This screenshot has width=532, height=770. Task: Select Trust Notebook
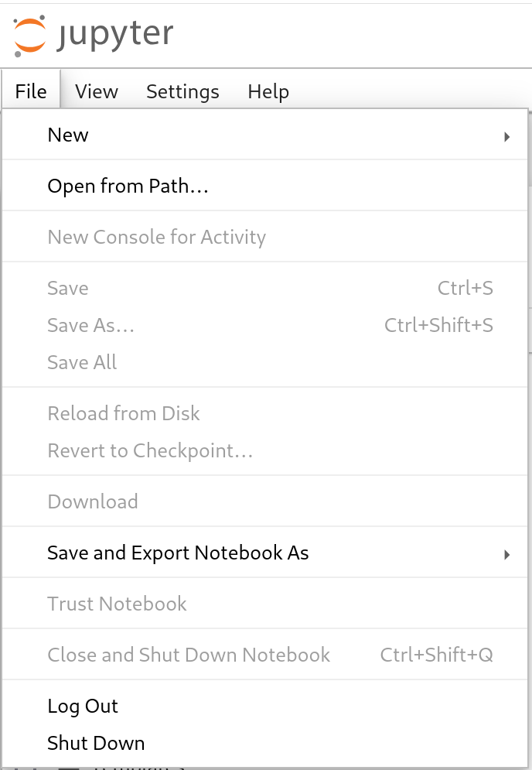click(117, 604)
